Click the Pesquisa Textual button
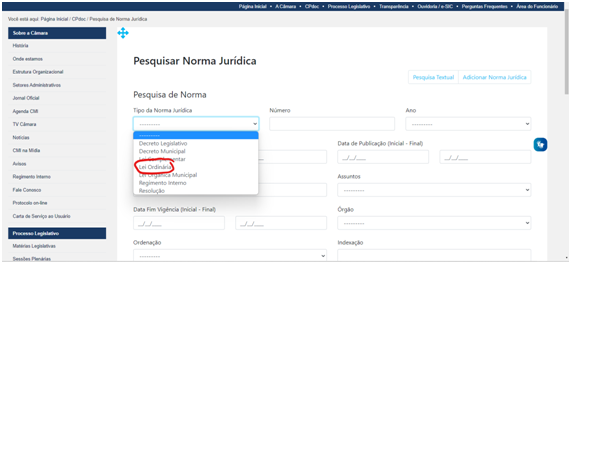 click(433, 77)
